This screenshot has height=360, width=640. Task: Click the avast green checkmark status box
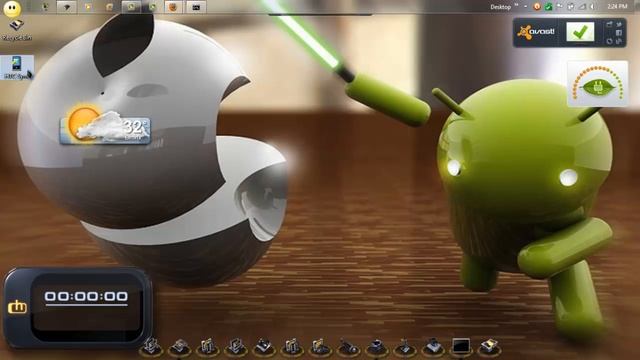[580, 31]
